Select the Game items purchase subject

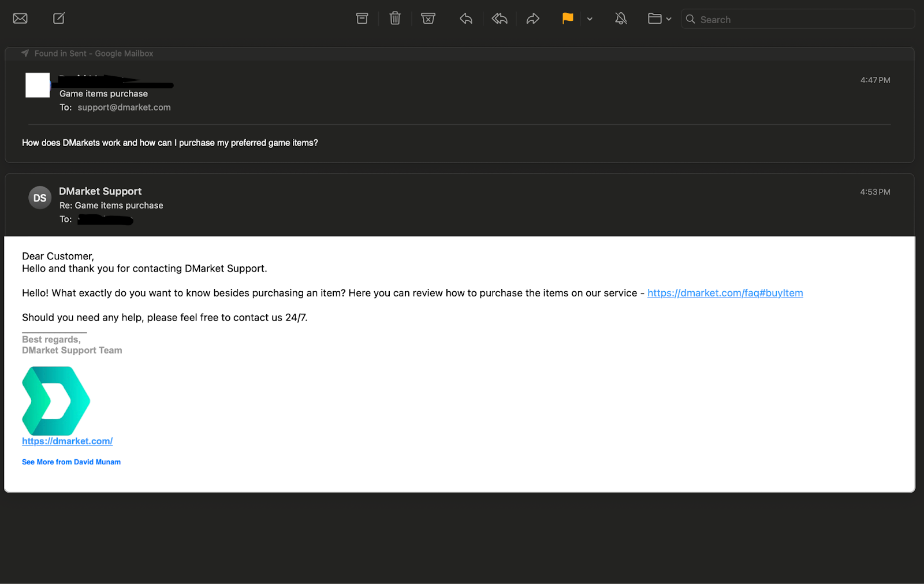tap(103, 94)
